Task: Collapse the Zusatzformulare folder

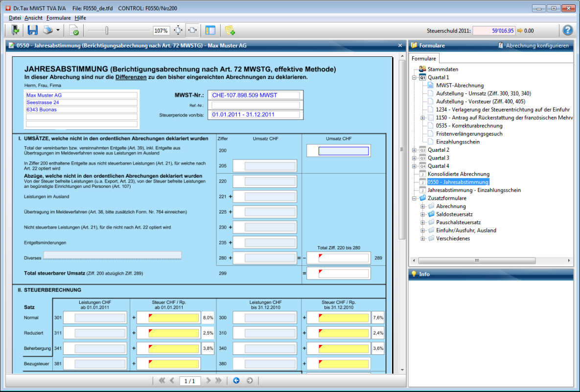Action: click(x=414, y=199)
